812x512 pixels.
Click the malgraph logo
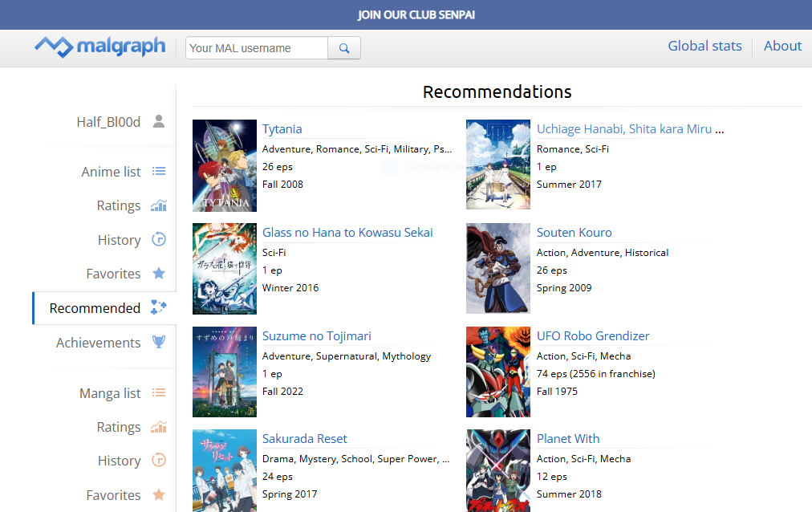coord(100,47)
